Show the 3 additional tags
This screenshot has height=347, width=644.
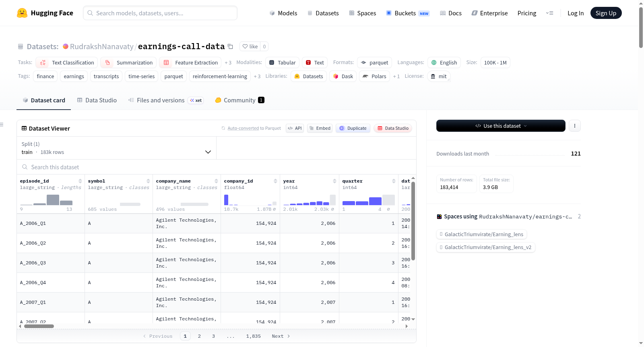[257, 76]
